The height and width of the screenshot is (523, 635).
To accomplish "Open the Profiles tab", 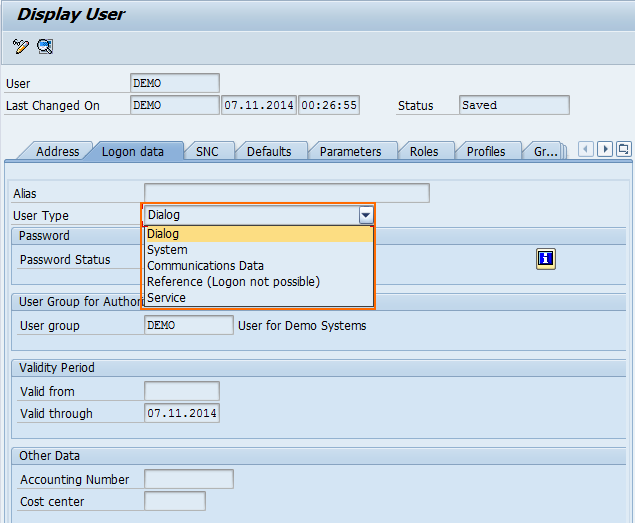I will coord(486,152).
